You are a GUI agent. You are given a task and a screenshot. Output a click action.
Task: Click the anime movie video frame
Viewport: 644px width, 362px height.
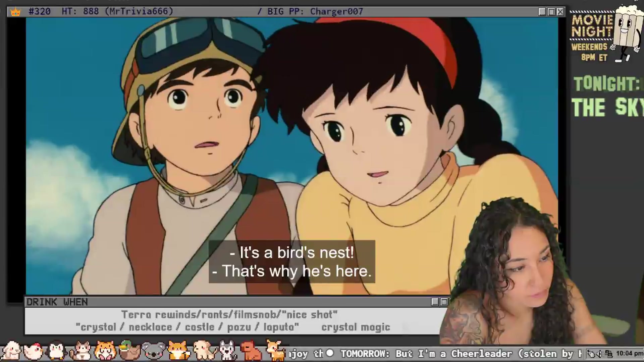pyautogui.click(x=292, y=156)
